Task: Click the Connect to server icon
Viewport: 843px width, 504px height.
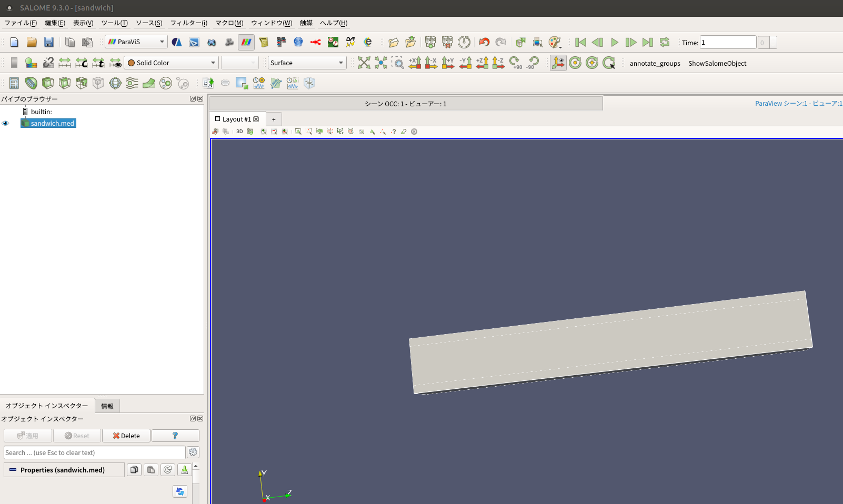Action: coord(430,42)
